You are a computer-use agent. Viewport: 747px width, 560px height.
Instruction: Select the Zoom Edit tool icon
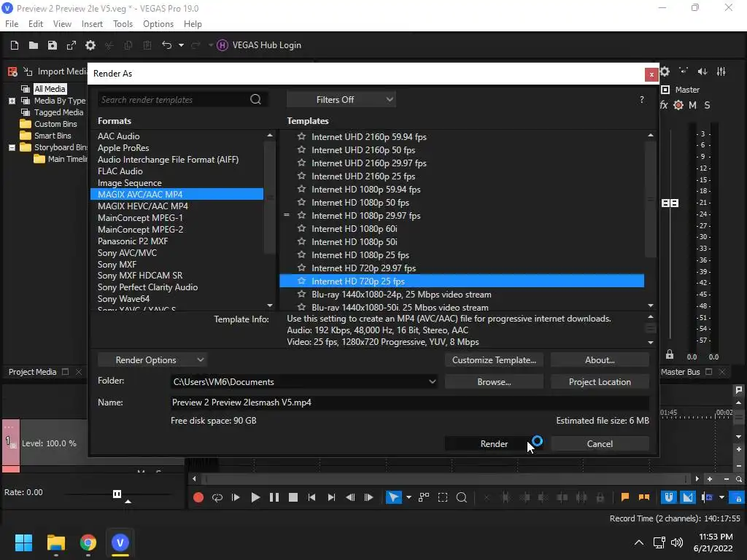coord(461,497)
